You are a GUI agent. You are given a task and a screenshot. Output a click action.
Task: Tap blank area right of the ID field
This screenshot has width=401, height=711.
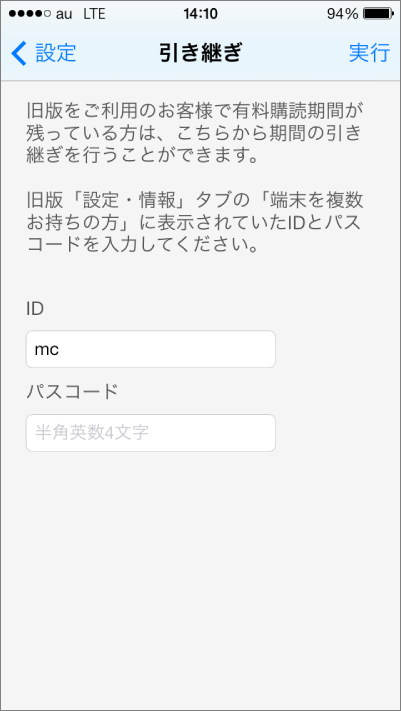[336, 349]
